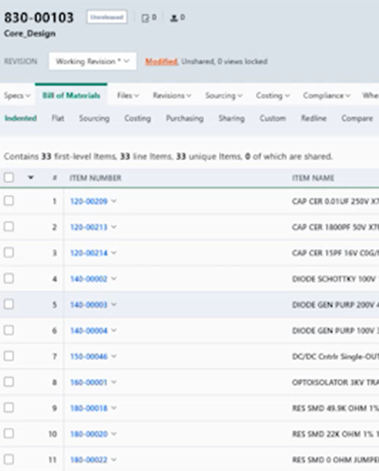This screenshot has width=379, height=471.
Task: Expand the chevron next to 160-00001
Action: (114, 382)
